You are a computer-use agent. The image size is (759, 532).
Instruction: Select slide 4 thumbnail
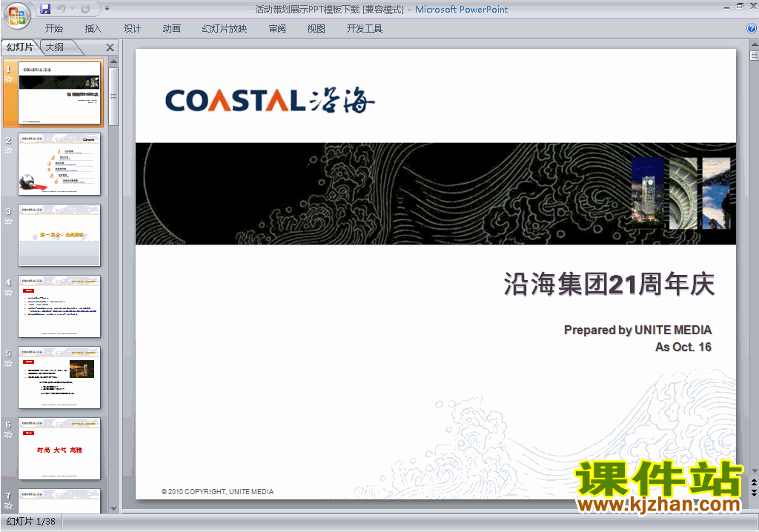(x=59, y=307)
